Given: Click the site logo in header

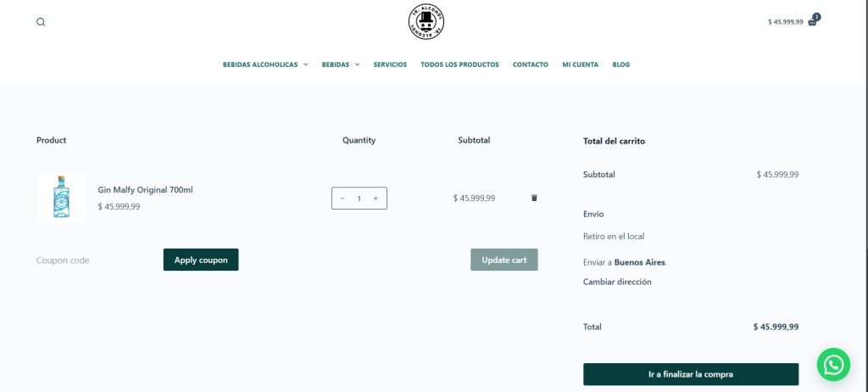Looking at the screenshot, I should (426, 21).
